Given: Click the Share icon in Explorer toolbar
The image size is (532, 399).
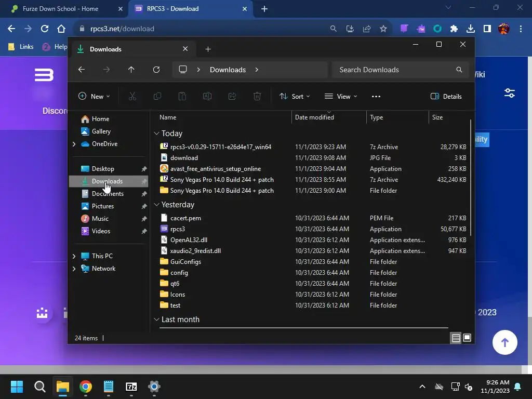Looking at the screenshot, I should pos(232,96).
